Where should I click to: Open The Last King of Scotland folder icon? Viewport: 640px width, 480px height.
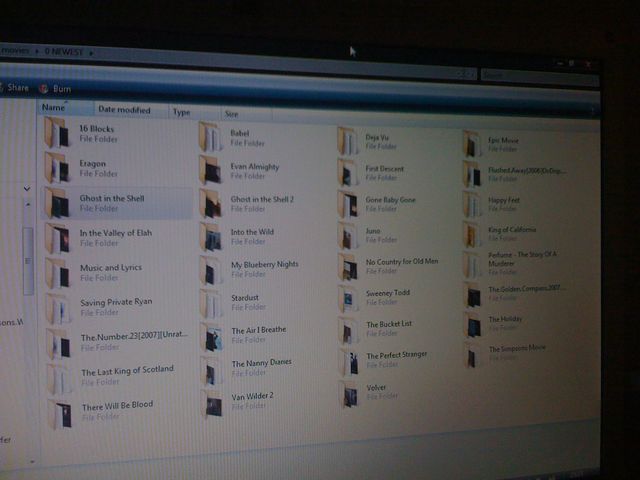(x=60, y=379)
